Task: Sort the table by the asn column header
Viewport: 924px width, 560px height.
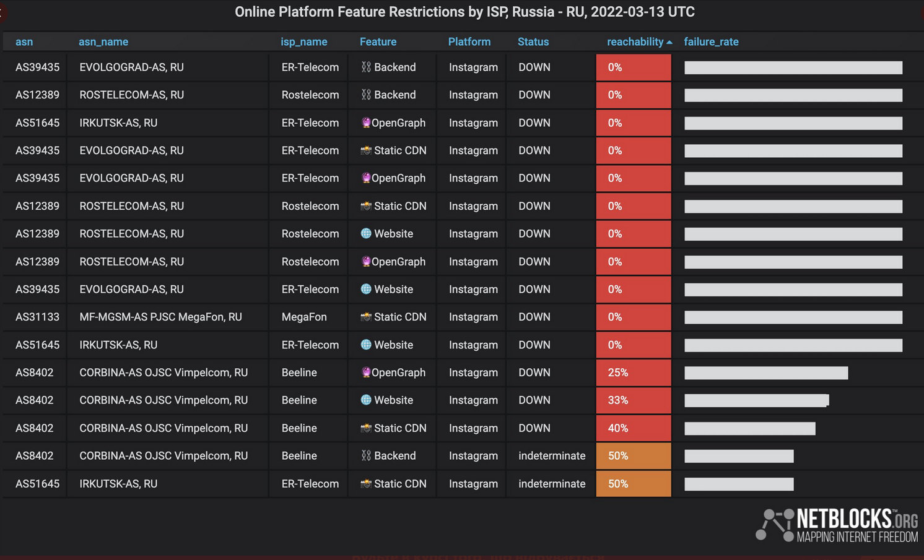Action: pos(24,41)
